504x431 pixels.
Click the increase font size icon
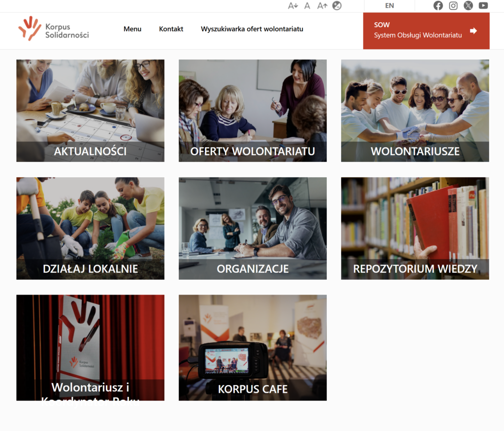(322, 6)
